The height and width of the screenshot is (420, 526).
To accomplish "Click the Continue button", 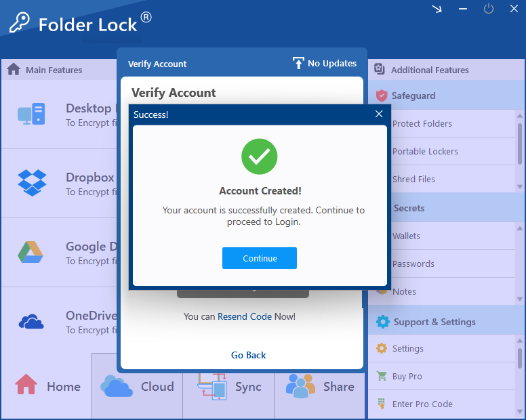I will (260, 258).
